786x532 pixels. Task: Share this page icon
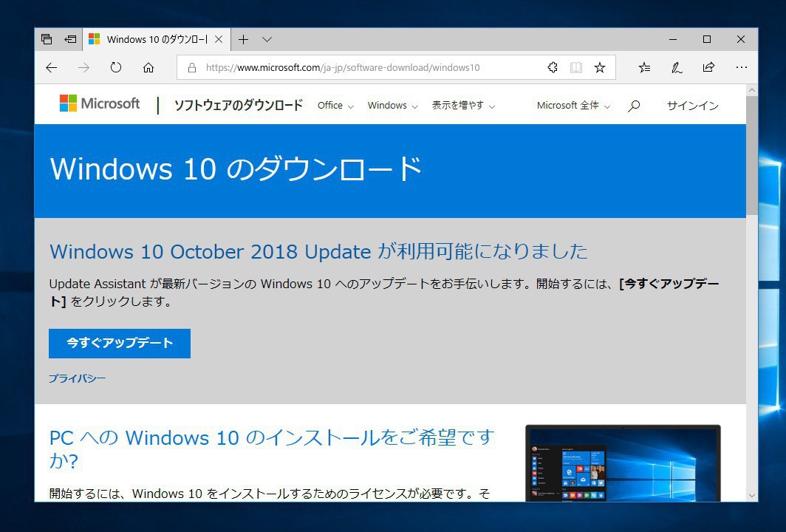coord(709,67)
